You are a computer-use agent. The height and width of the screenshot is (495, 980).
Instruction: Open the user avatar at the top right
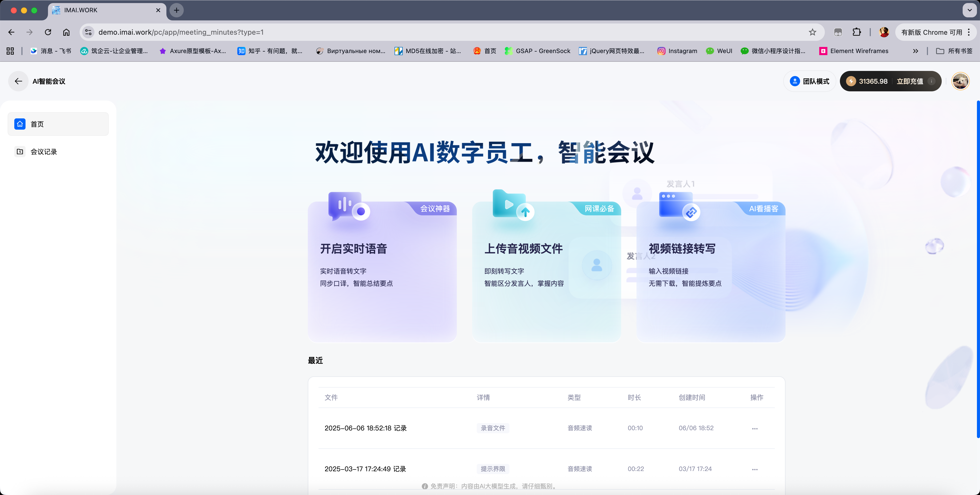tap(960, 81)
